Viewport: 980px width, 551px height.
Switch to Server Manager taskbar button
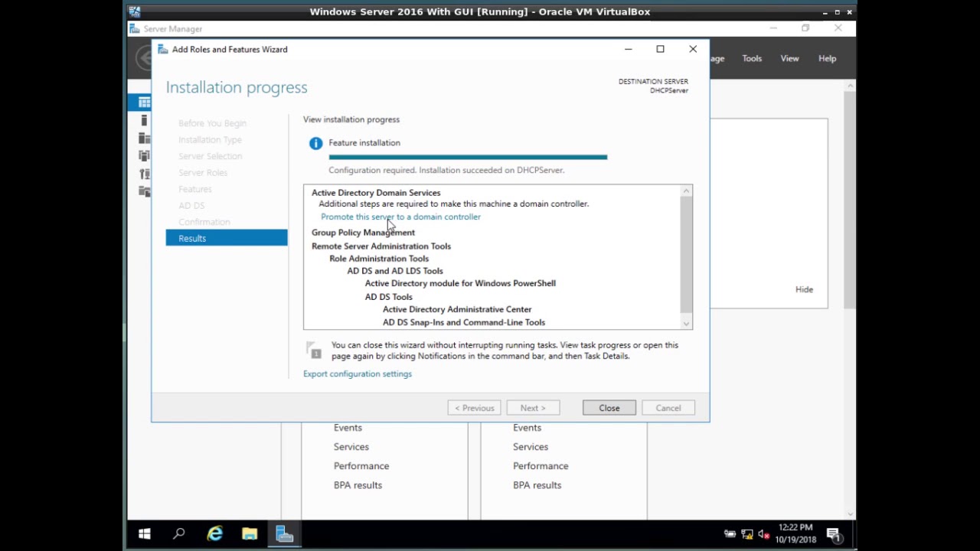click(x=285, y=534)
